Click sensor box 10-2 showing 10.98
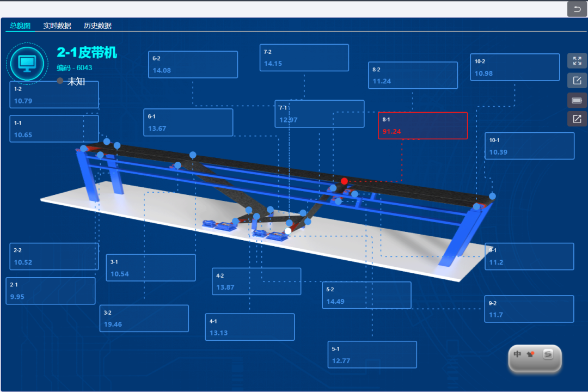588x392 pixels. click(x=515, y=67)
